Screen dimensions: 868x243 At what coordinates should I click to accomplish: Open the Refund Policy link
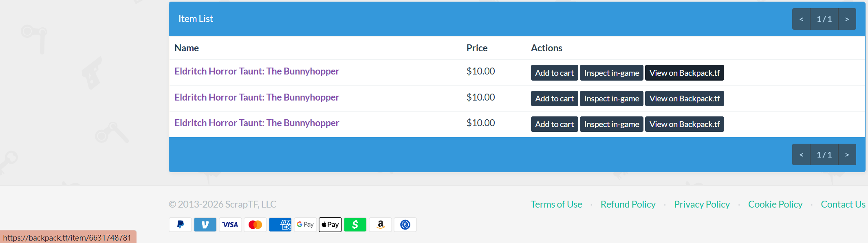(x=628, y=204)
